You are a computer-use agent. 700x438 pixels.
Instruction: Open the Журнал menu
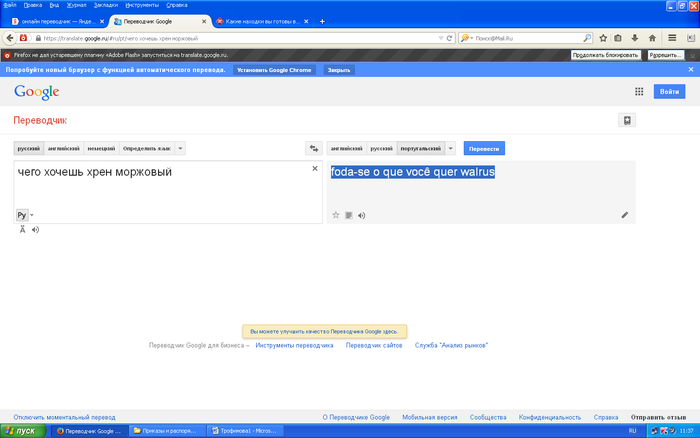76,5
